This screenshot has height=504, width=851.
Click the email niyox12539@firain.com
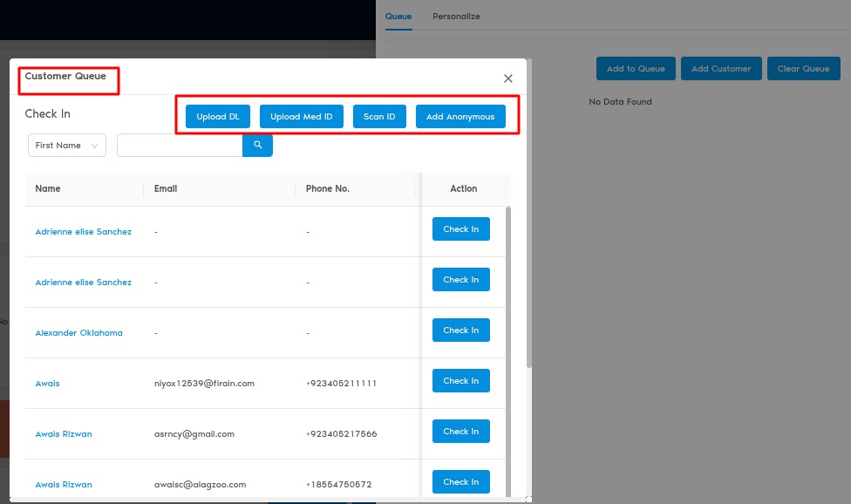204,384
